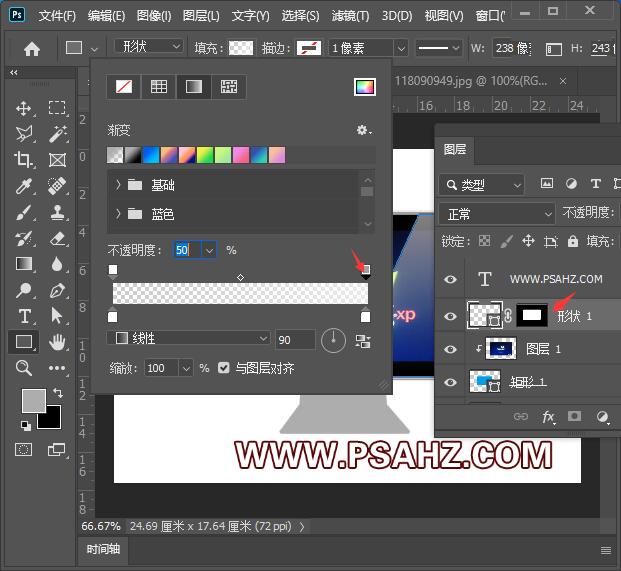Screen dimensions: 621x571
Task: Click the gradient angle field showing 90
Action: tap(295, 340)
